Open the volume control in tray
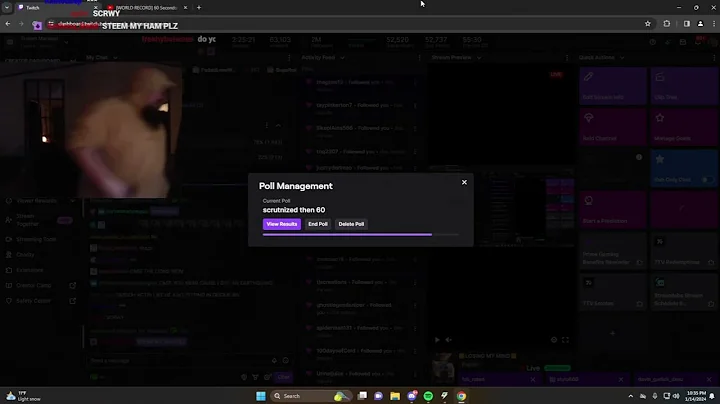The height and width of the screenshot is (404, 720). [x=675, y=396]
